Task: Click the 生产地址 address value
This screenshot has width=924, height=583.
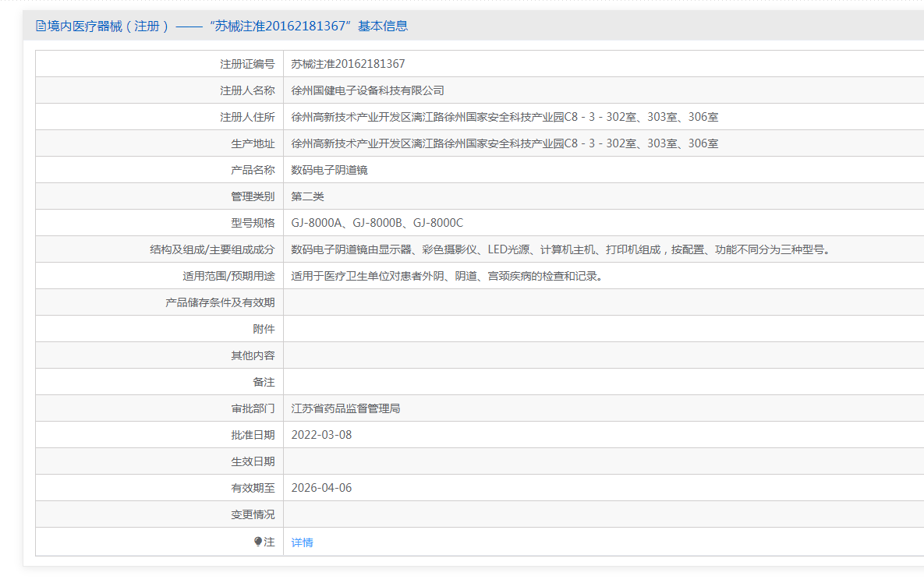Action: (x=504, y=143)
